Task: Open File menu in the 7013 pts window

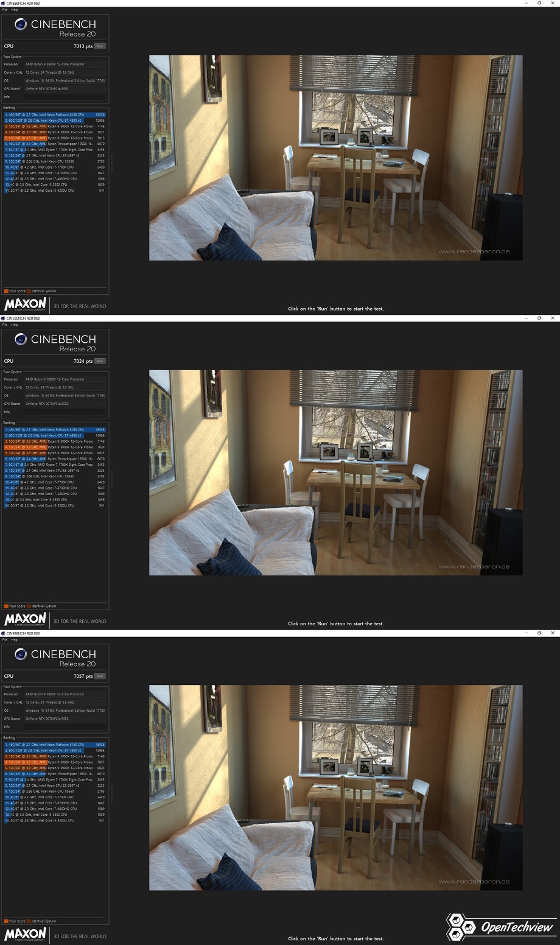Action: point(5,10)
